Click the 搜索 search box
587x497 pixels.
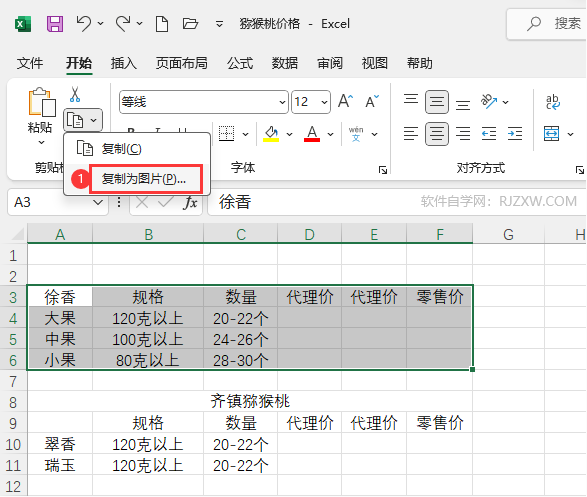point(547,24)
